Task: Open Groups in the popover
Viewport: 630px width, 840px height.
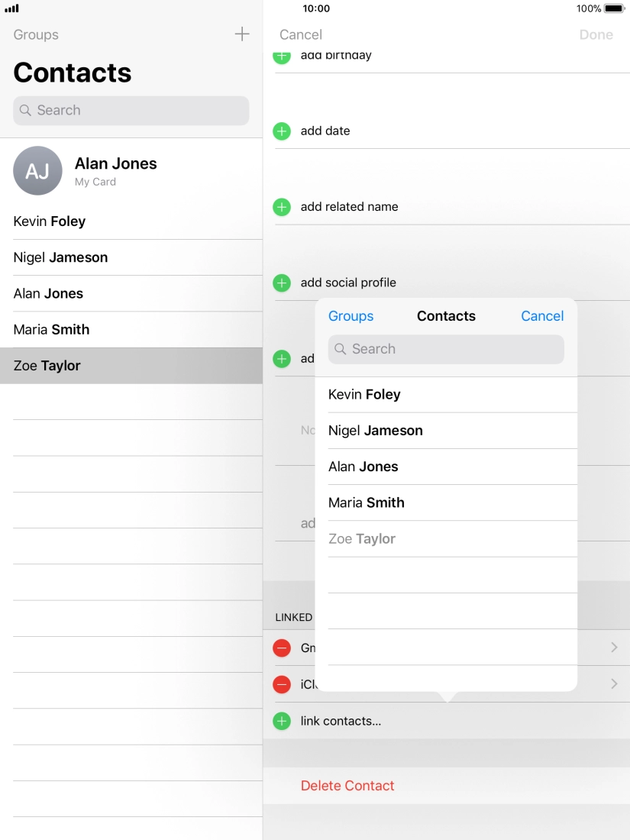Action: point(351,316)
